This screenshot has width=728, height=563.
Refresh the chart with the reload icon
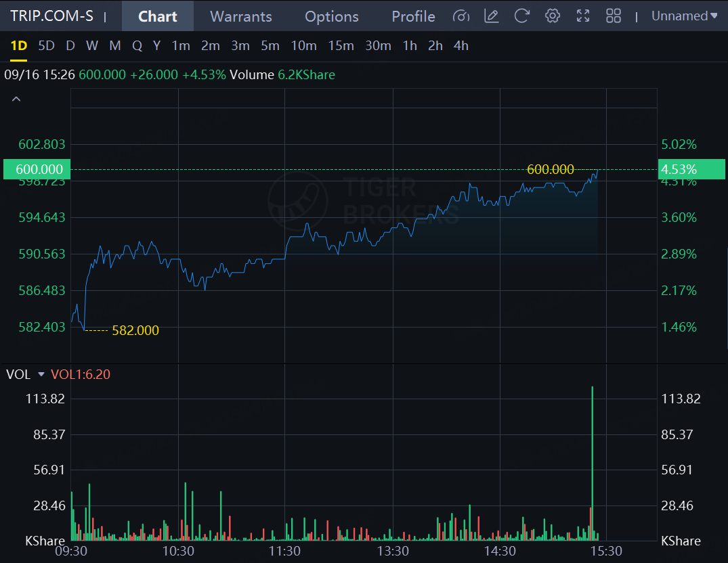click(x=522, y=16)
